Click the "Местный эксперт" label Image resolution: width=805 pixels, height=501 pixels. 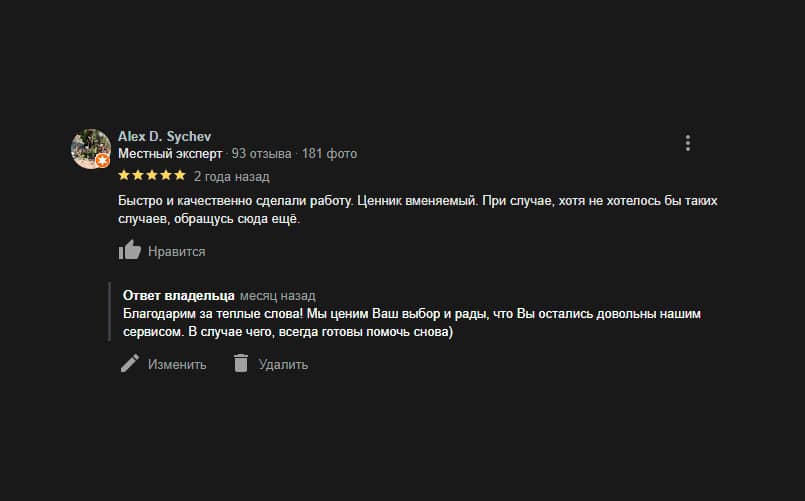[x=170, y=154]
